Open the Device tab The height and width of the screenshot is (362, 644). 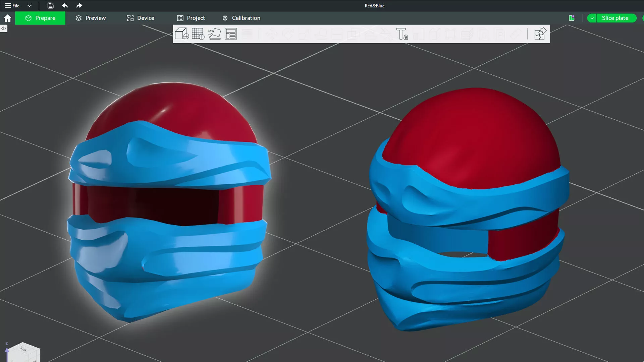(x=141, y=18)
